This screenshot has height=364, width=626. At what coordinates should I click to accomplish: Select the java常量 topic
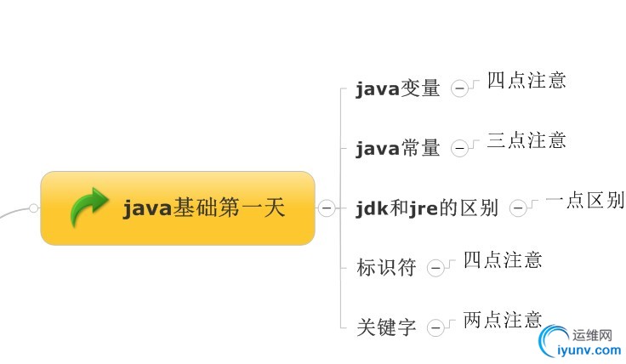(398, 148)
